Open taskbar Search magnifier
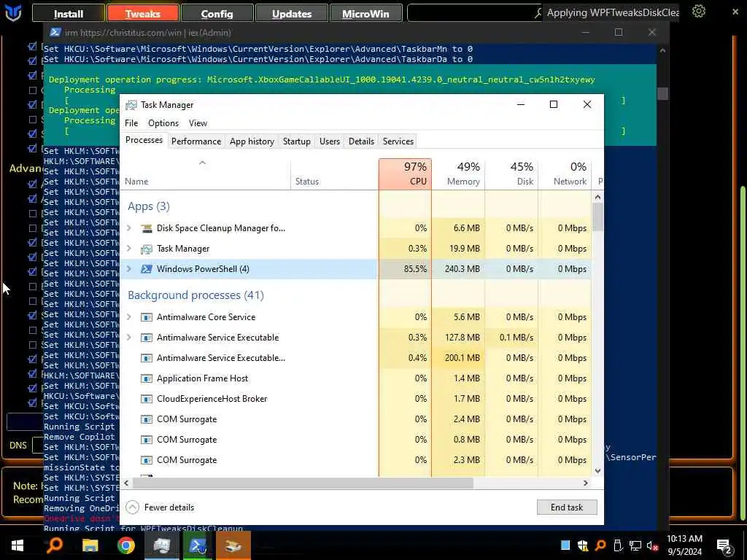This screenshot has height=560, width=747. [x=55, y=545]
